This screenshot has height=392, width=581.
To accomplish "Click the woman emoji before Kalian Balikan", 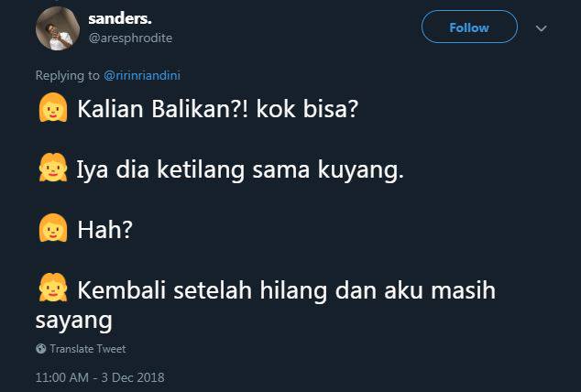I will click(x=53, y=108).
